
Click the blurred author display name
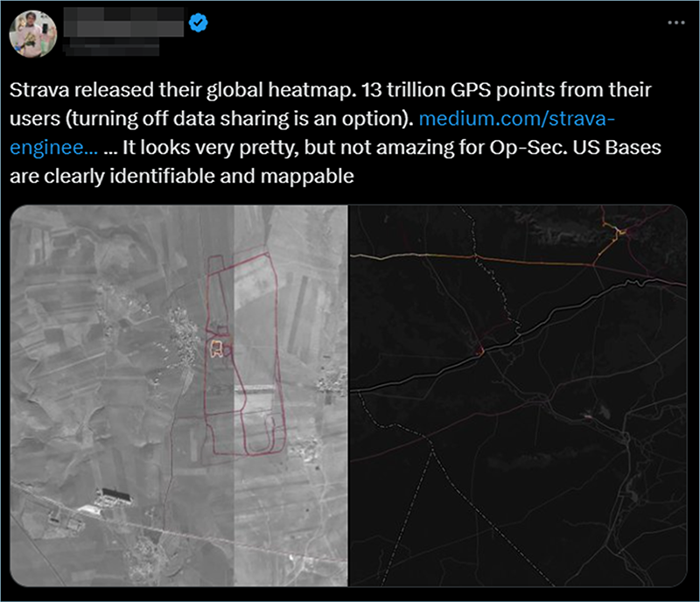point(123,22)
